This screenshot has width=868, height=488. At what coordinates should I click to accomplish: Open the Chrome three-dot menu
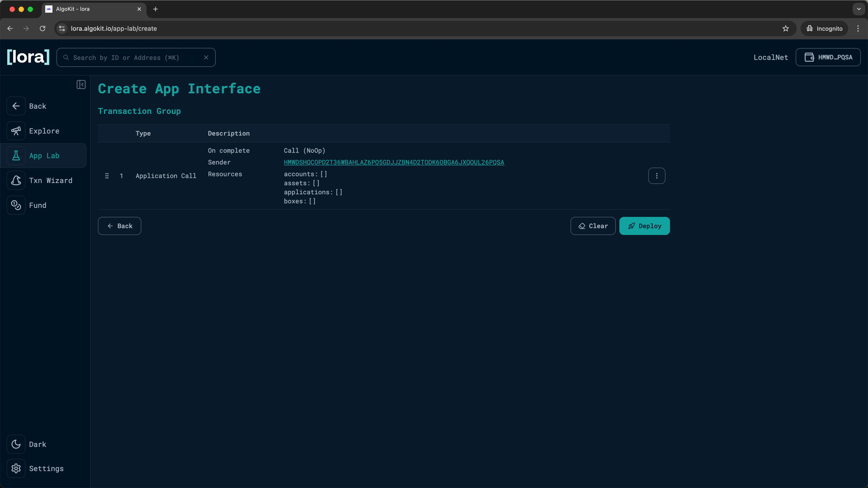[x=858, y=28]
